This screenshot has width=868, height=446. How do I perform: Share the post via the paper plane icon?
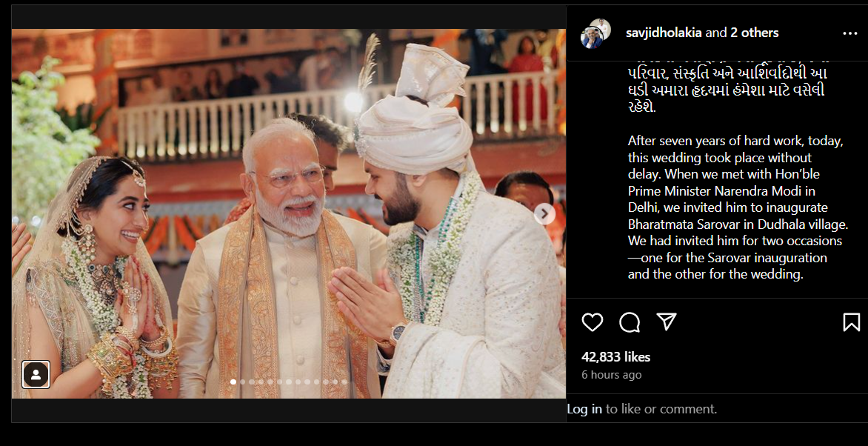[x=666, y=322]
